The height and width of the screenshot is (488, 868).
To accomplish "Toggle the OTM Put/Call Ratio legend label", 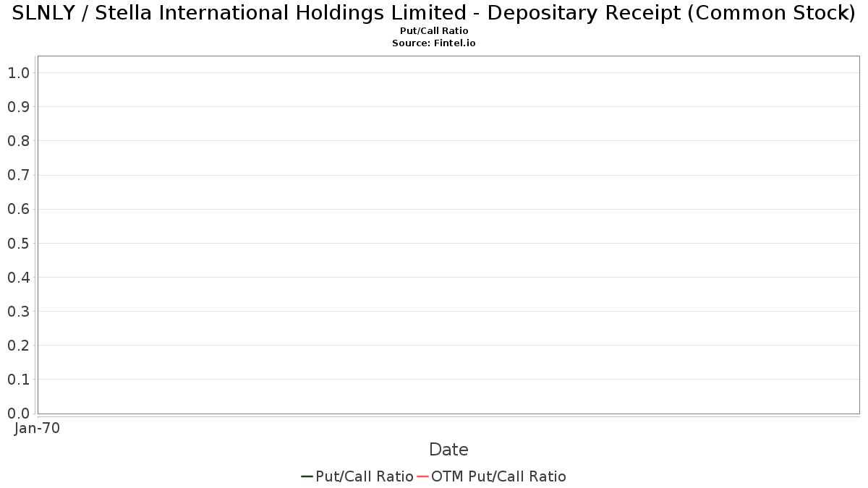I will (x=498, y=476).
